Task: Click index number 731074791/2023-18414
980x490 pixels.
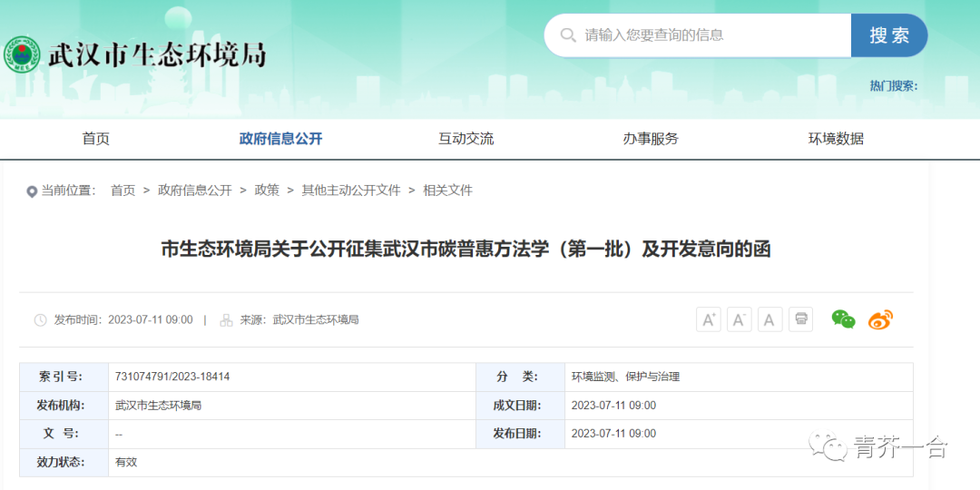Action: 172,377
